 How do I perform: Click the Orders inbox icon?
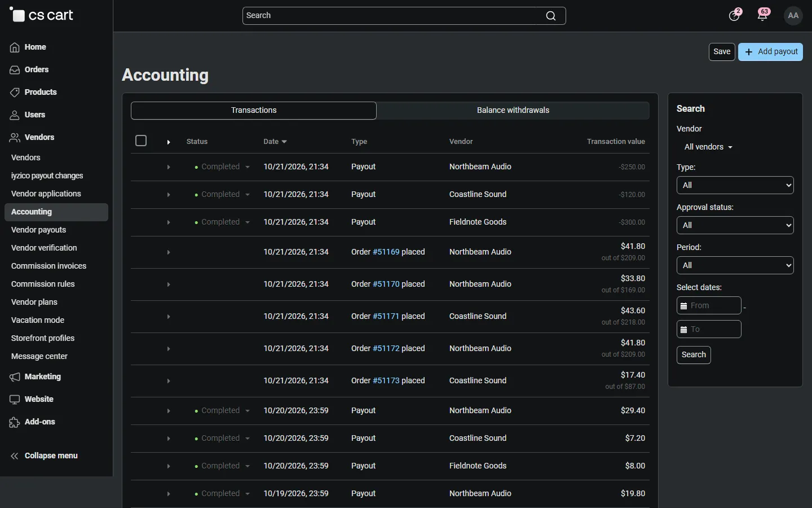(x=15, y=70)
